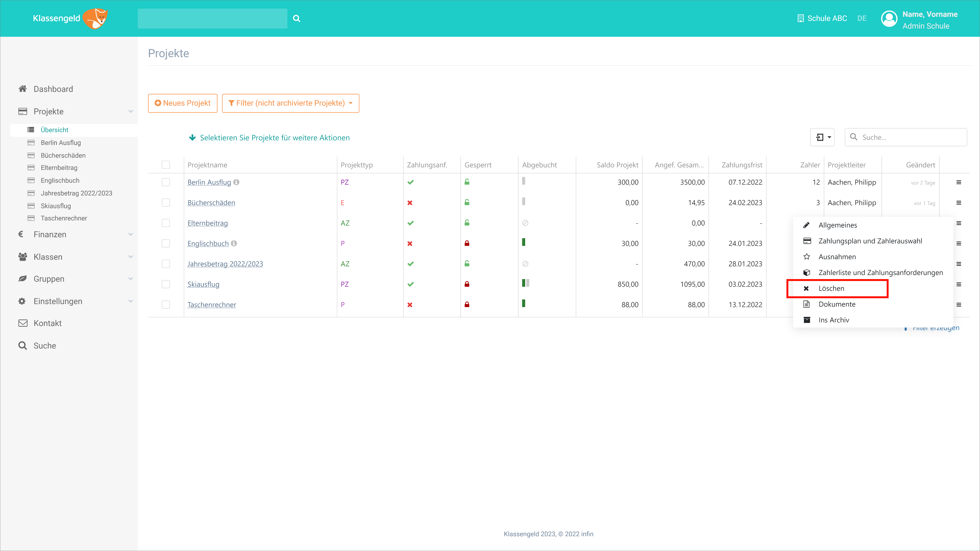Open Skiausflug row hamburger menu
This screenshot has height=551, width=980.
[959, 284]
